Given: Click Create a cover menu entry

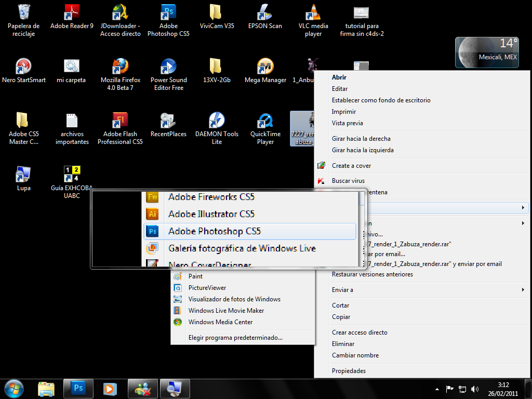Looking at the screenshot, I should [422, 166].
